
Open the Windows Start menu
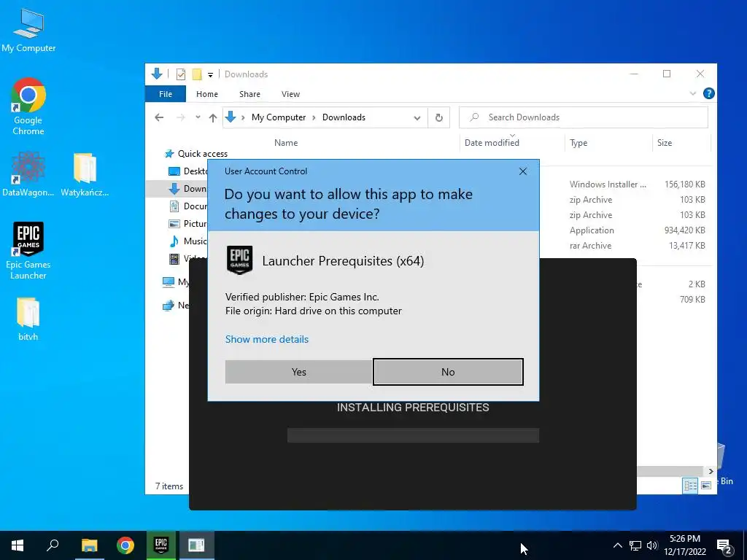tap(18, 545)
